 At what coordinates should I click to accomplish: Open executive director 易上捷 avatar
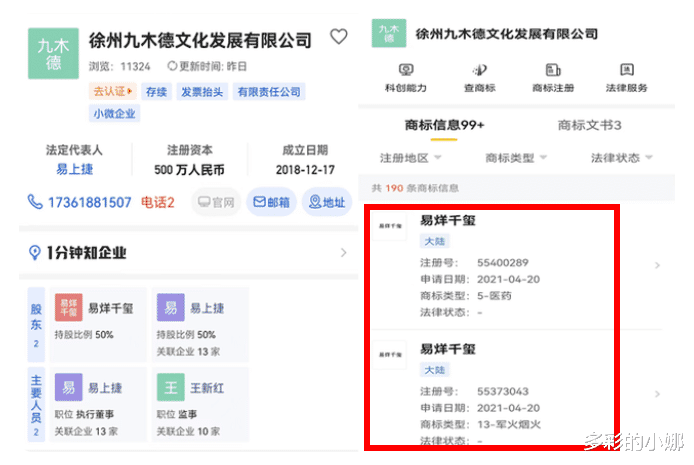[68, 387]
